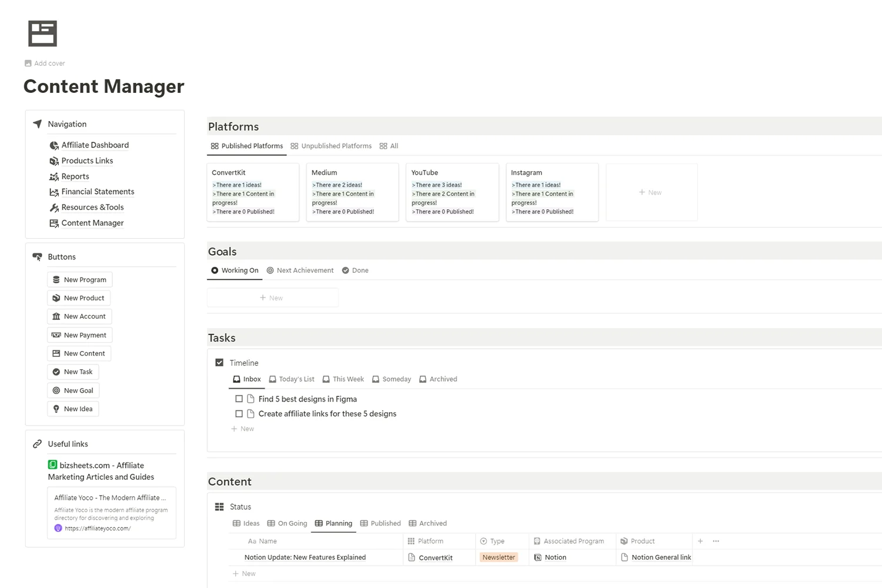Click the Newsletter type tag
This screenshot has height=588, width=882.
[499, 557]
